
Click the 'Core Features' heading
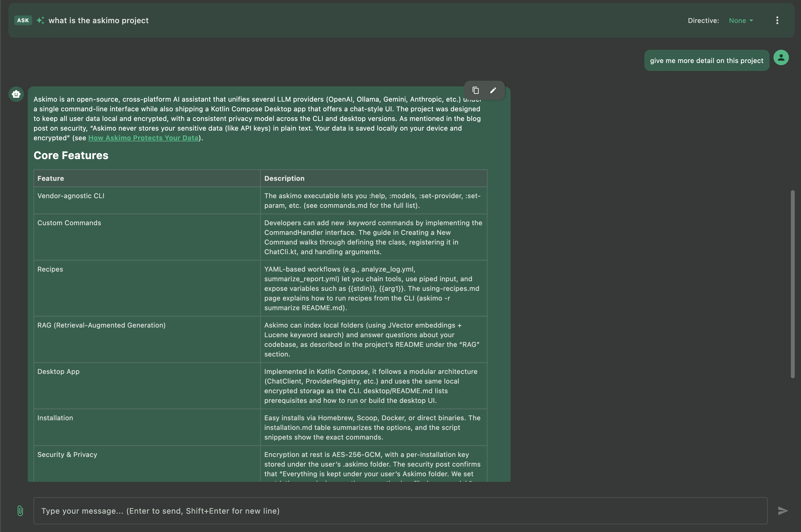point(71,155)
